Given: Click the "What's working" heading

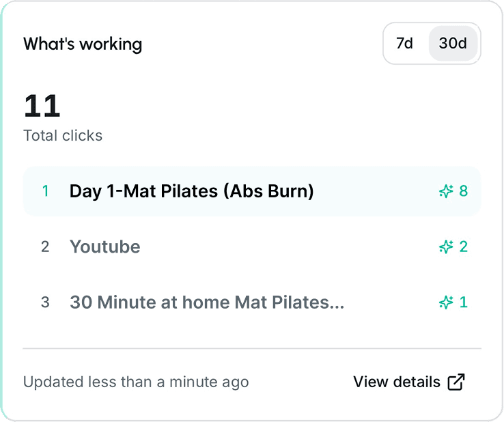Looking at the screenshot, I should [x=83, y=44].
